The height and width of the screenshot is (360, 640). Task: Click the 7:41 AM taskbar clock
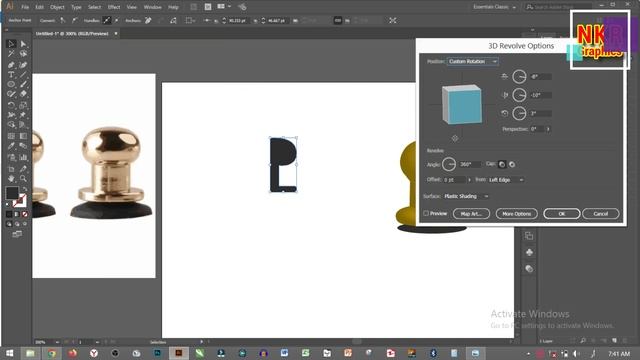pyautogui.click(x=619, y=353)
